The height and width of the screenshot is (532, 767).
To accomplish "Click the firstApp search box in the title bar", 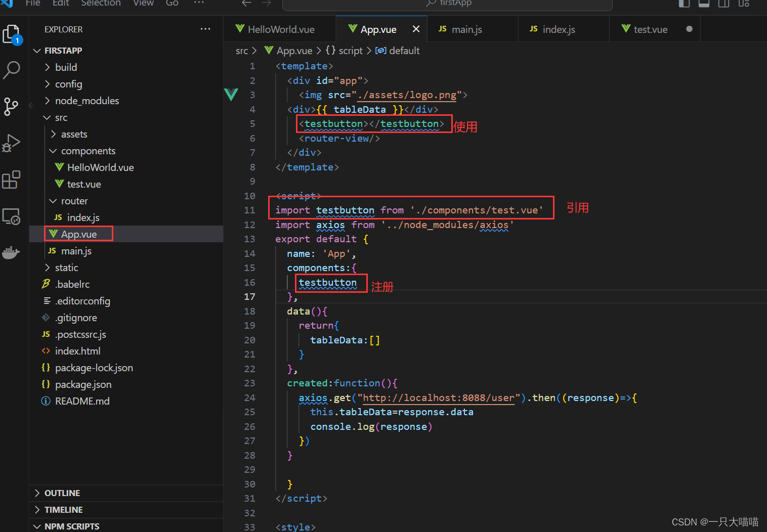I will pos(447,4).
